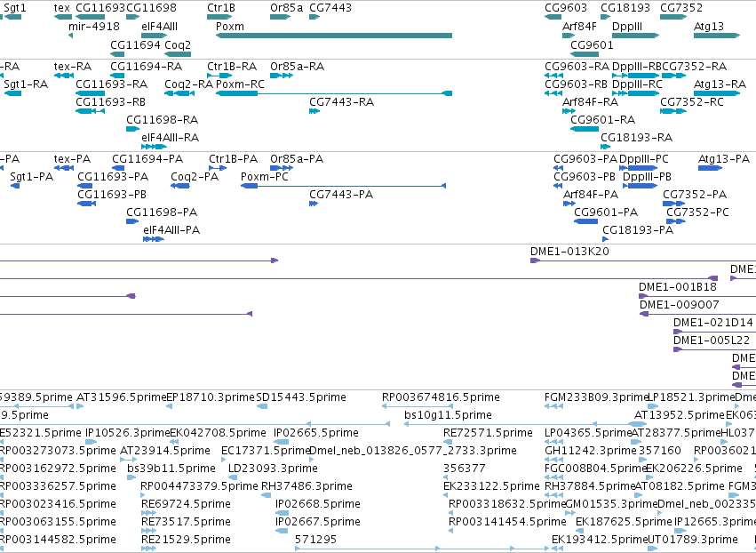Select the UT01789.3prime EST label
This screenshot has width=756, height=553.
[x=692, y=540]
